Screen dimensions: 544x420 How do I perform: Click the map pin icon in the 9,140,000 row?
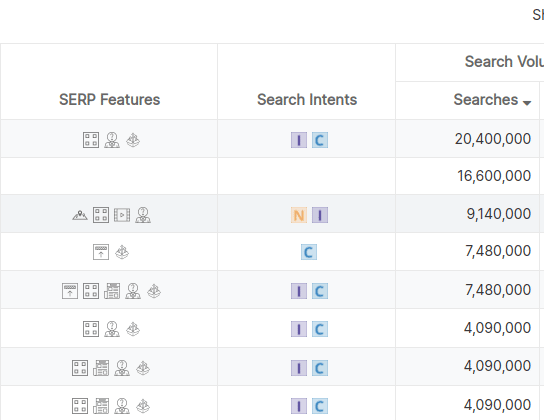[80, 215]
